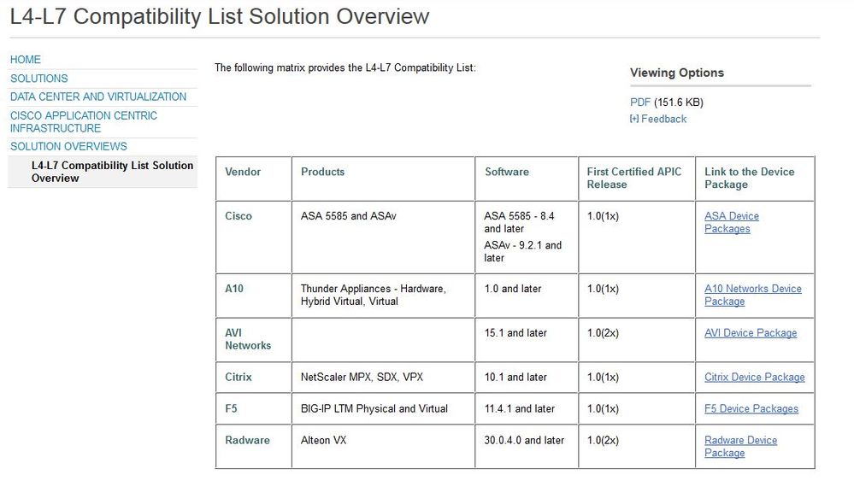Click the Viewing Options heading

677,73
